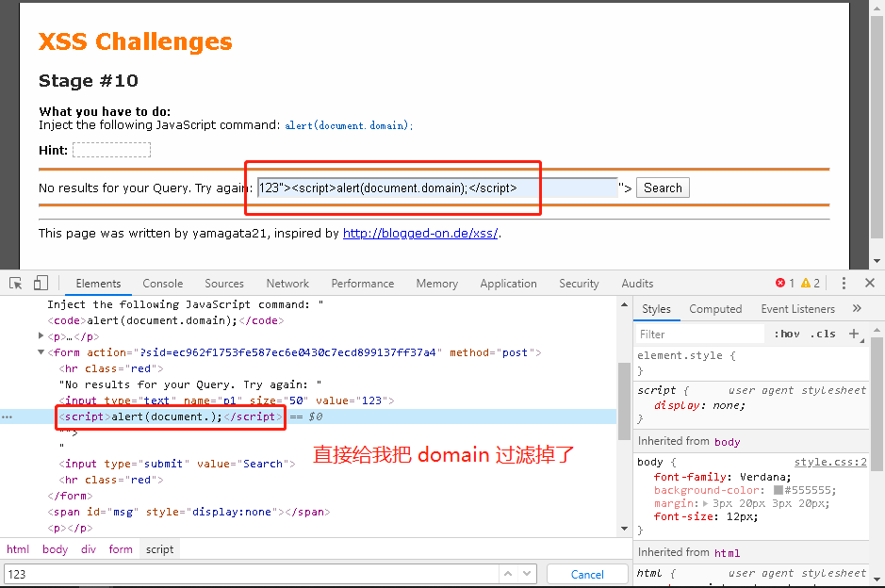This screenshot has height=588, width=885.
Task: Open the three-dot actions for selected node
Action: coord(7,417)
